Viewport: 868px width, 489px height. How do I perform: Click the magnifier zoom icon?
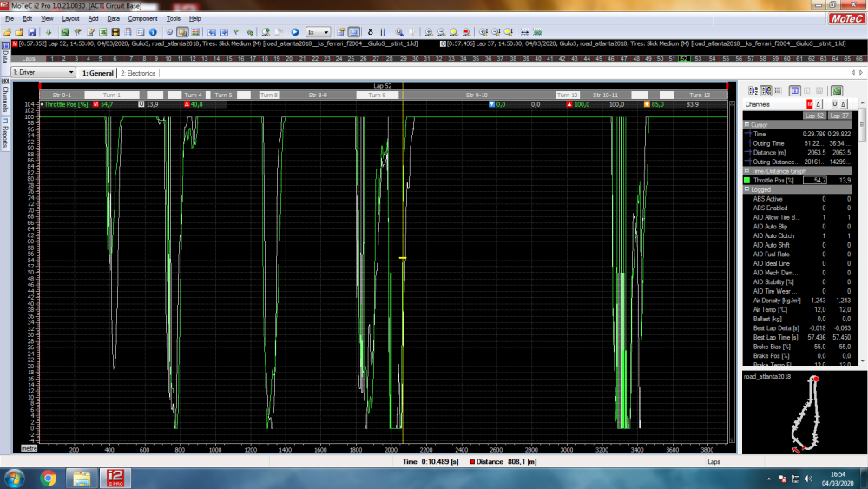tap(399, 32)
